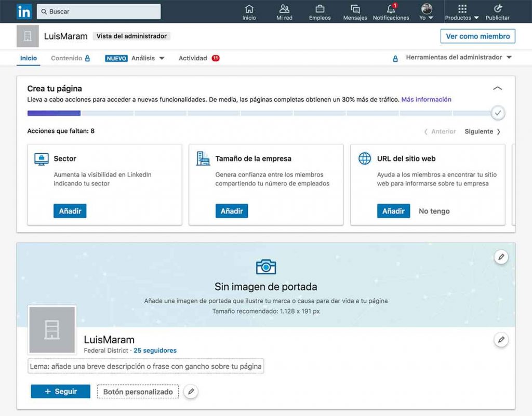Click pencil icon on cover image

point(501,257)
